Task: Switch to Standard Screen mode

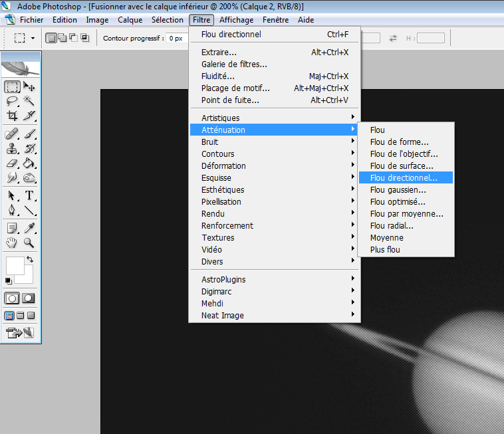Action: click(9, 316)
